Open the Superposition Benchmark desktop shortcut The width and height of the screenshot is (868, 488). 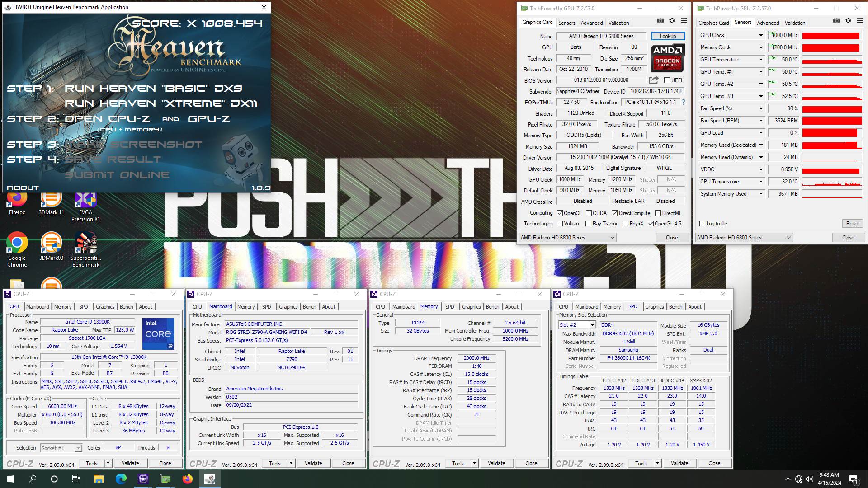point(85,250)
